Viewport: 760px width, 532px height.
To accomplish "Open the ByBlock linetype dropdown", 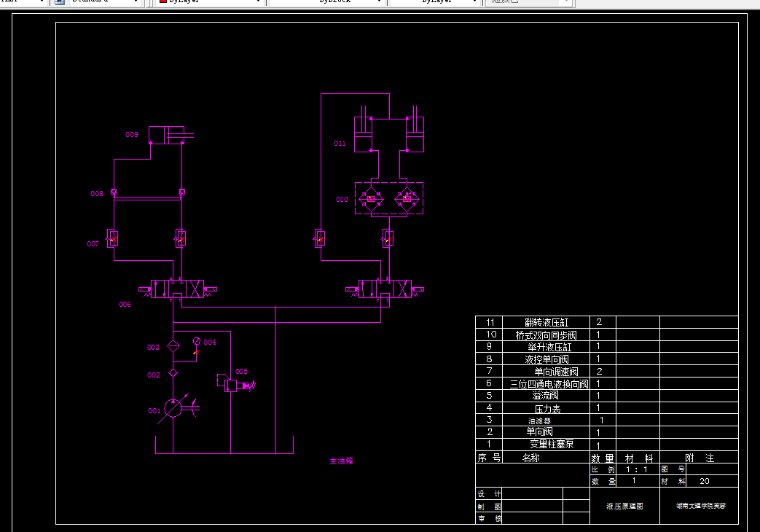I will coord(328,1).
